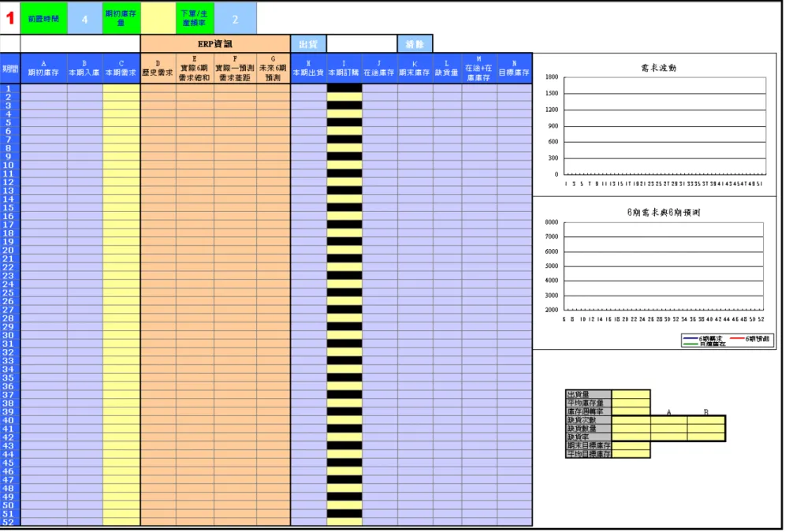Click column J 在途庫存 header
This screenshot has width=789, height=532.
click(x=379, y=69)
